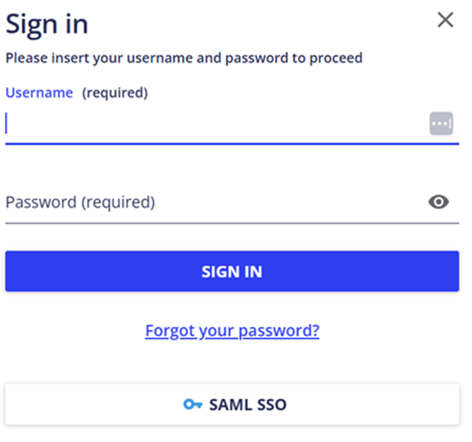This screenshot has width=472, height=442.
Task: Toggle password visibility with the eye icon
Action: tap(439, 202)
